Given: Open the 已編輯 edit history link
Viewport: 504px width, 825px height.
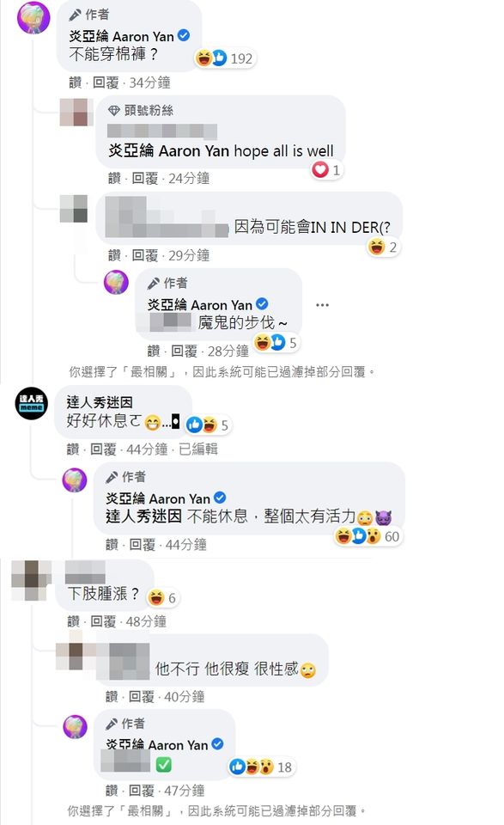Looking at the screenshot, I should pyautogui.click(x=198, y=449).
